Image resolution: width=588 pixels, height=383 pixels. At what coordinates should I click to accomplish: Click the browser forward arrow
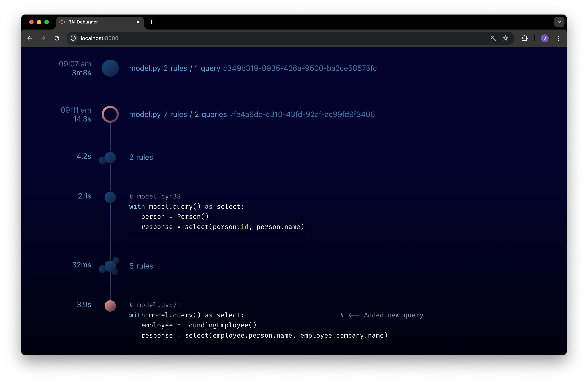(43, 38)
